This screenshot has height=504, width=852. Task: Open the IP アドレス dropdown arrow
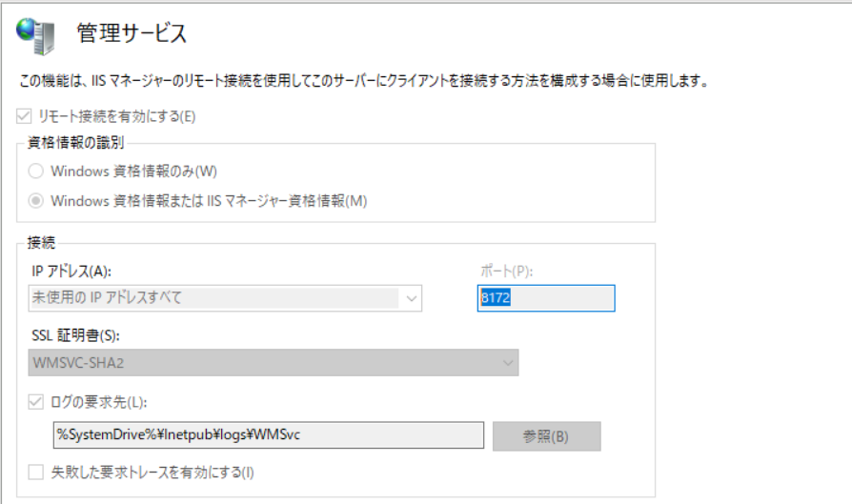(x=412, y=298)
